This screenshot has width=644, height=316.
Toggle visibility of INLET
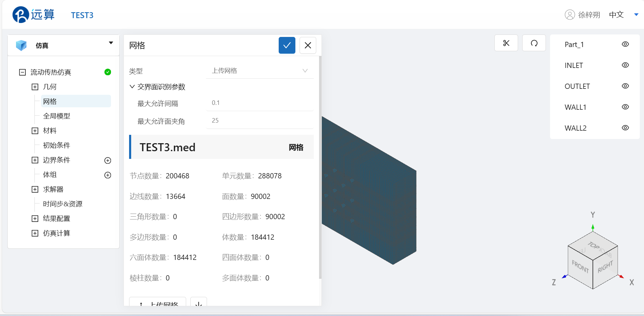pyautogui.click(x=625, y=65)
